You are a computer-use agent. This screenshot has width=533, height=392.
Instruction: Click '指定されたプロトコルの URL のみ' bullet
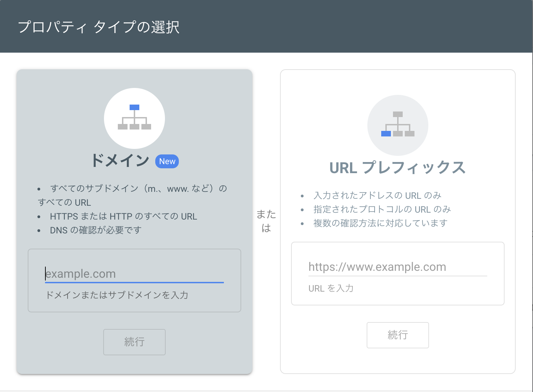pos(382,210)
